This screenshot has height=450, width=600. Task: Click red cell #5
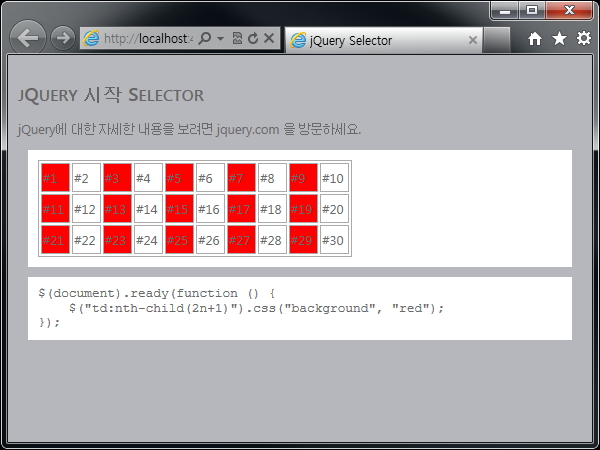(x=179, y=178)
